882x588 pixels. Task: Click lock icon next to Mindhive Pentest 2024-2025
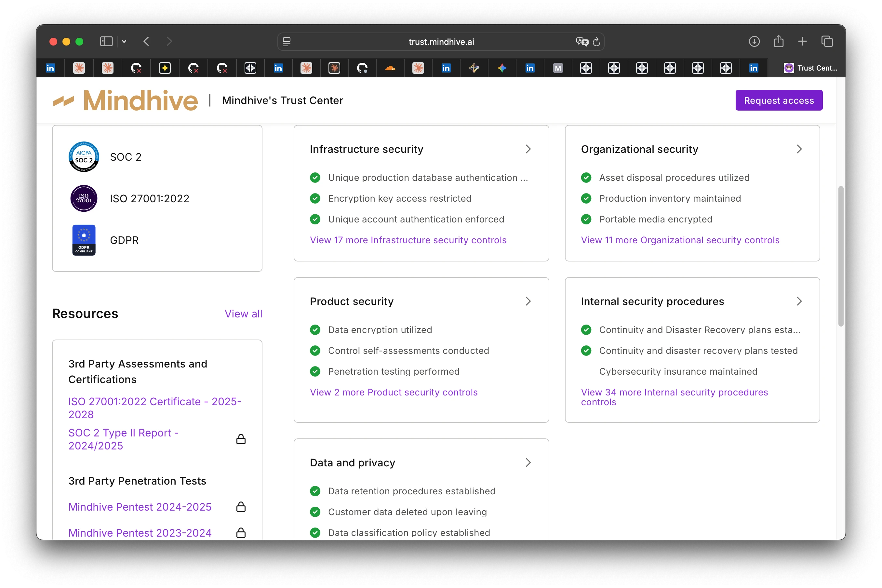(x=241, y=507)
